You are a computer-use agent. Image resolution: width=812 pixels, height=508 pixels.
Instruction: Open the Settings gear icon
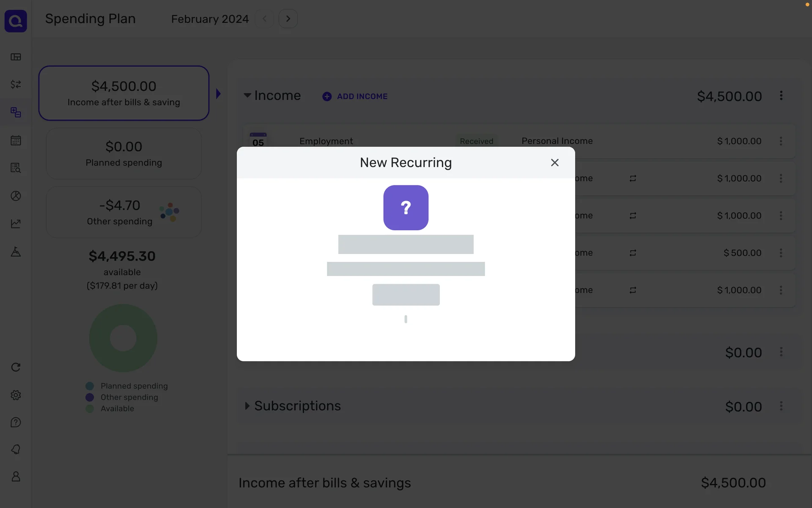pyautogui.click(x=16, y=395)
